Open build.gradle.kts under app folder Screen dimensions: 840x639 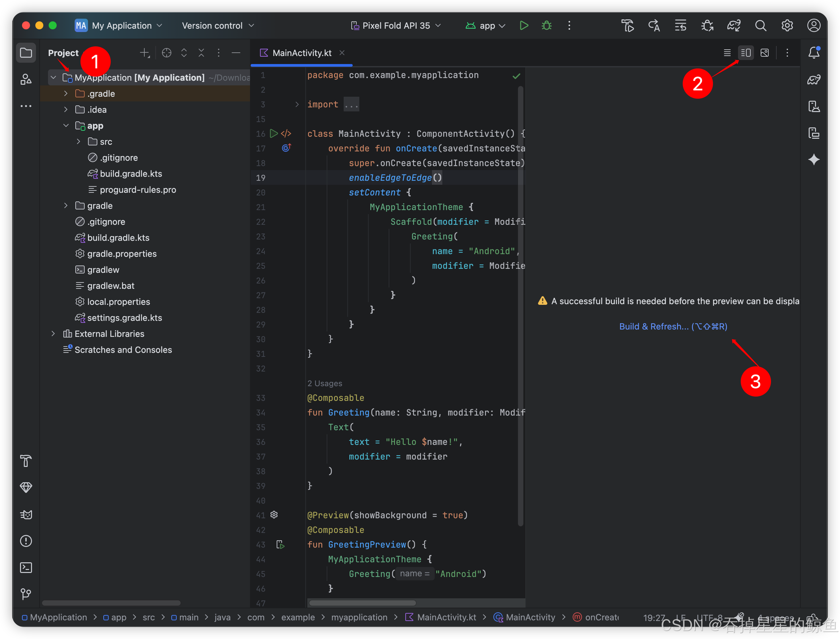(x=131, y=174)
